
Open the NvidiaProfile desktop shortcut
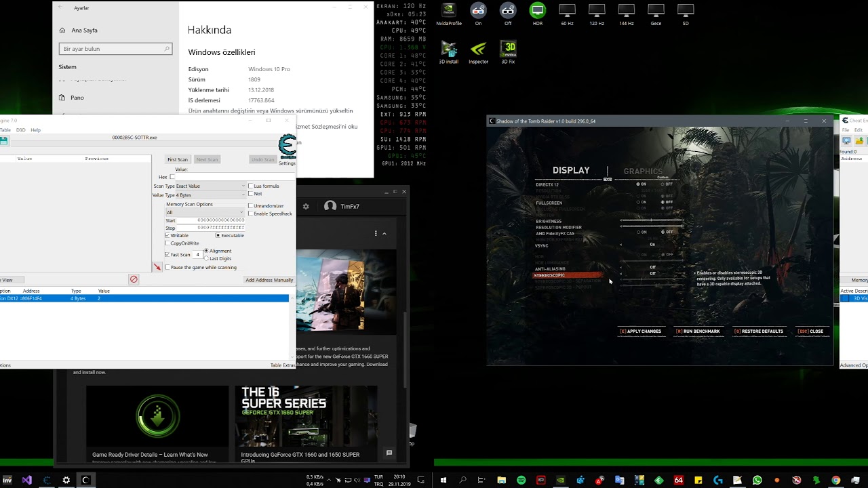click(448, 14)
